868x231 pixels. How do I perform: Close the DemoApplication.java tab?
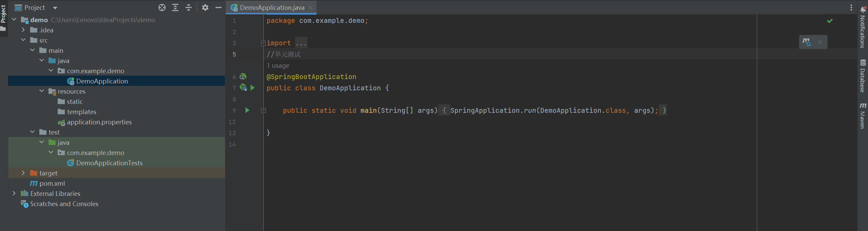tap(310, 7)
